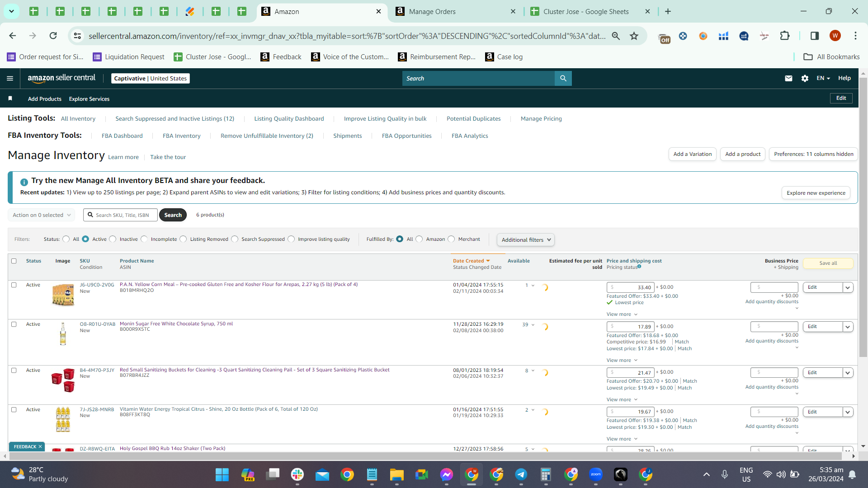This screenshot has height=488, width=868.
Task: Open the Edit dropdown arrow for P.A.N. Corn Meal
Action: coord(848,287)
